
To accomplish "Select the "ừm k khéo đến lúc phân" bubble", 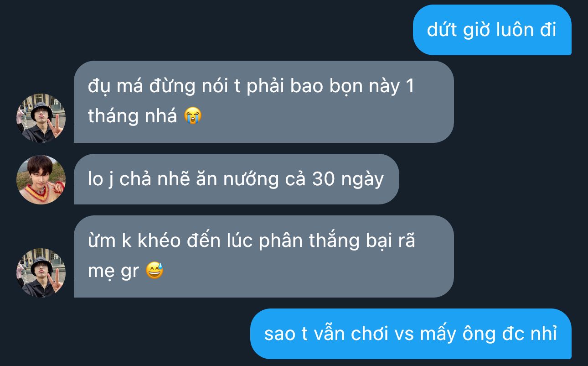I will point(263,256).
